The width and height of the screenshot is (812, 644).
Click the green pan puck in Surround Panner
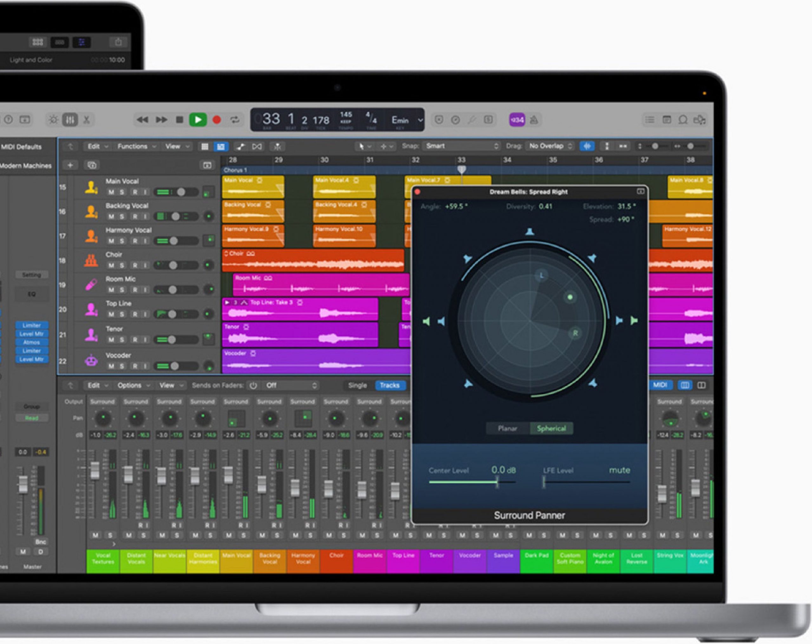570,297
